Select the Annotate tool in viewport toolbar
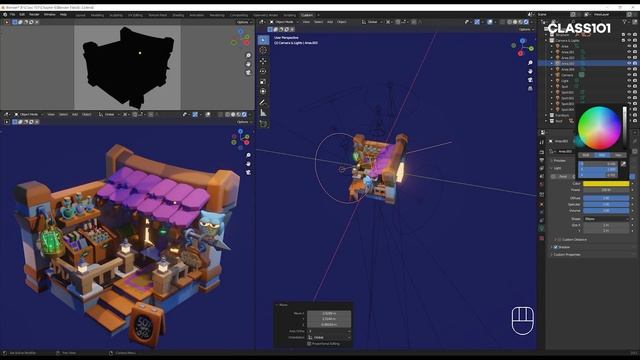The height and width of the screenshot is (360, 640). [263, 102]
